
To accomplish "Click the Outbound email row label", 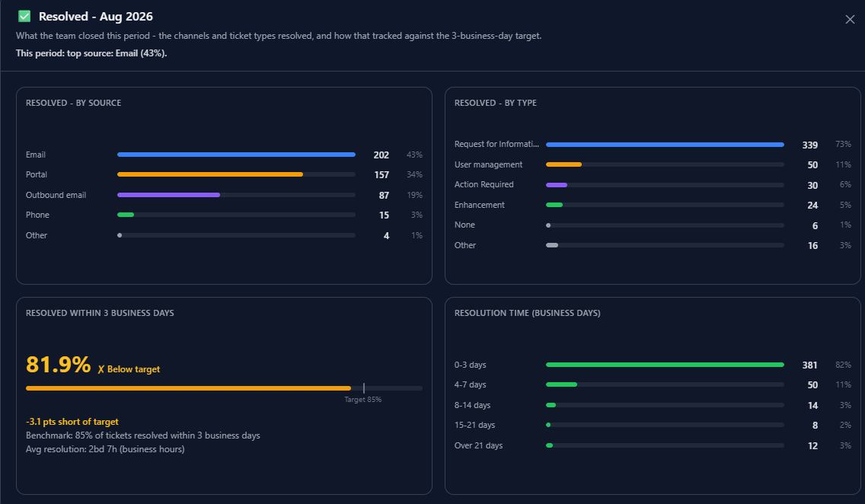I will pos(56,195).
